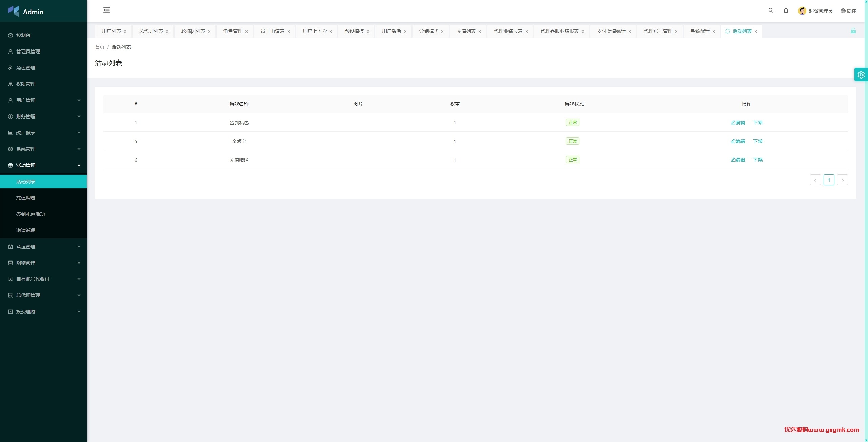Viewport: 868px width, 442px height.
Task: Expand 投资理财 sidebar menu
Action: (43, 312)
